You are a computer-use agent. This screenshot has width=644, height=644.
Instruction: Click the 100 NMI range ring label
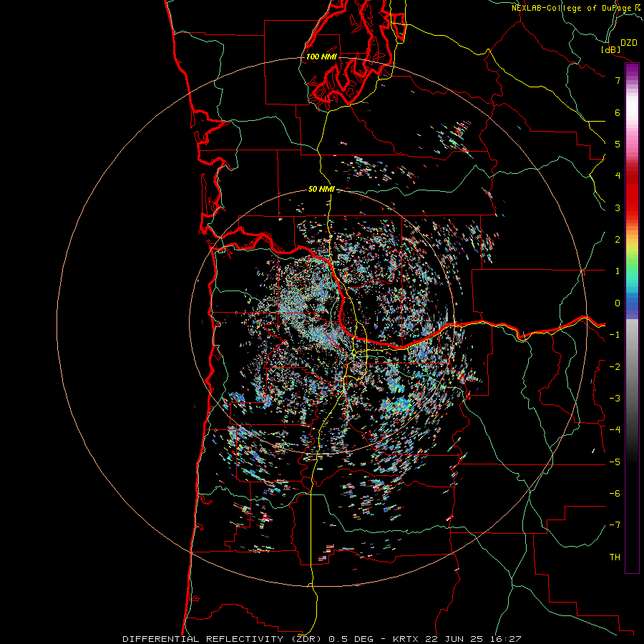321,57
